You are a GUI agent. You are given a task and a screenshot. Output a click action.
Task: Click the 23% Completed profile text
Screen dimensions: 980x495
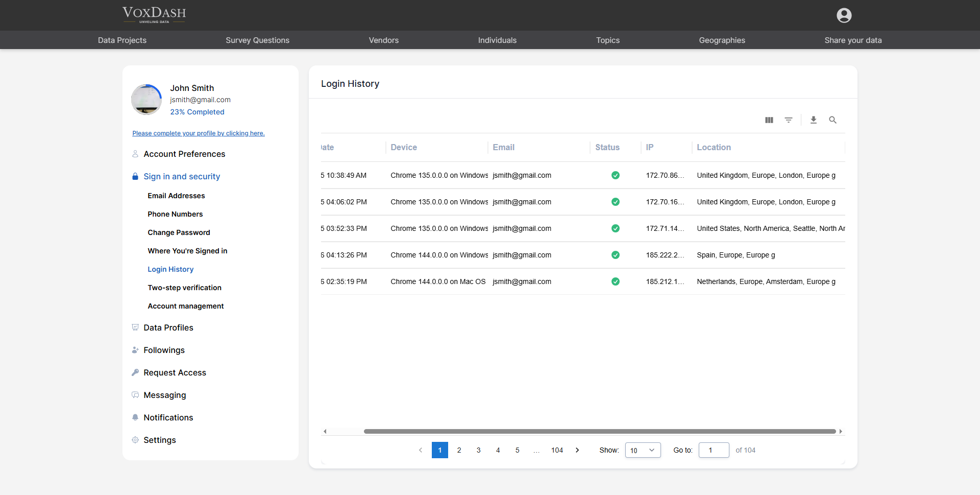[197, 112]
